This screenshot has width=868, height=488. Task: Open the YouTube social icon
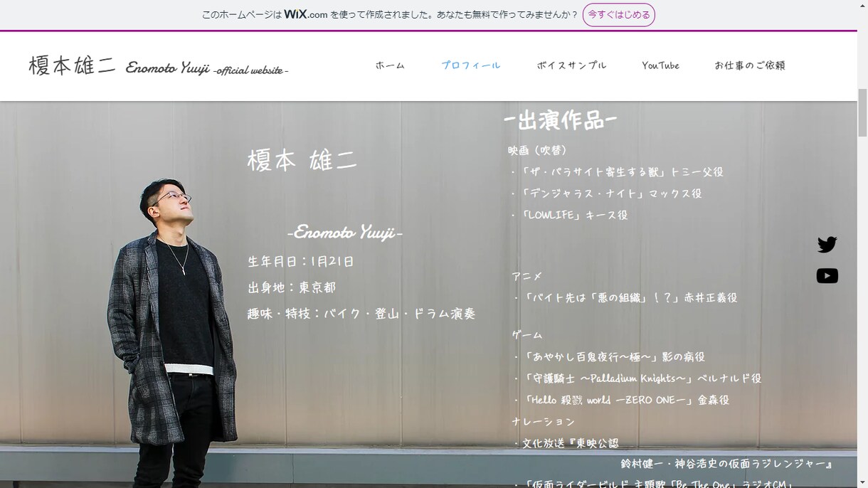827,276
